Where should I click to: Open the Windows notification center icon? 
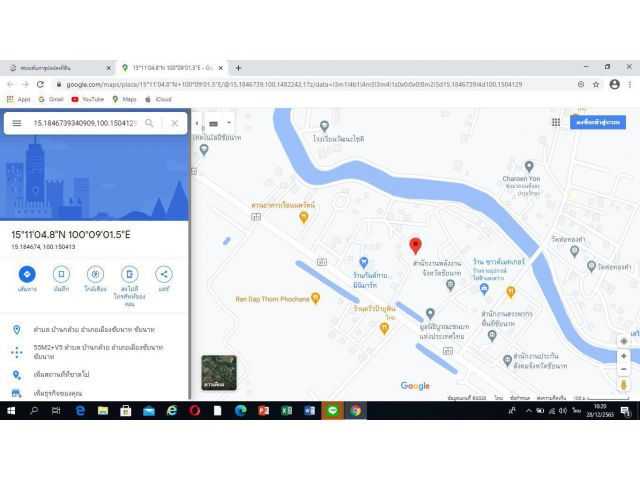(625, 411)
